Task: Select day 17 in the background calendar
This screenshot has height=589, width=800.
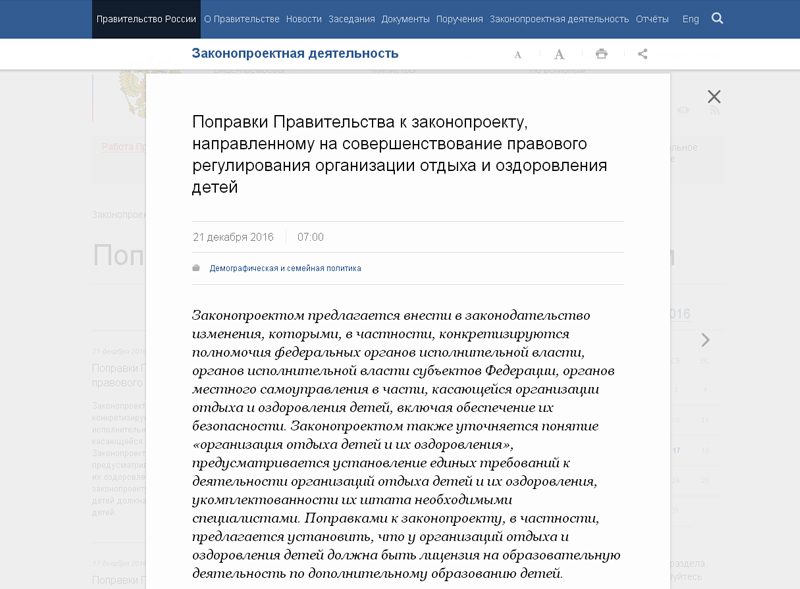Action: [676, 450]
